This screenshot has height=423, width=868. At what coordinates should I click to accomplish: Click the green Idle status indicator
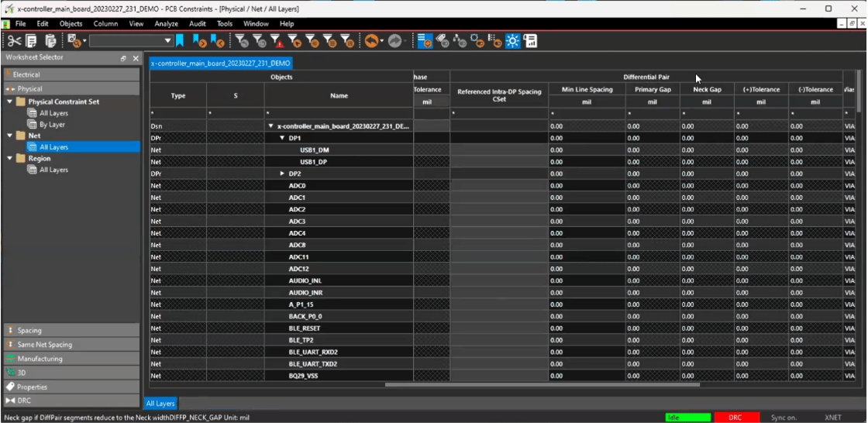tap(688, 418)
